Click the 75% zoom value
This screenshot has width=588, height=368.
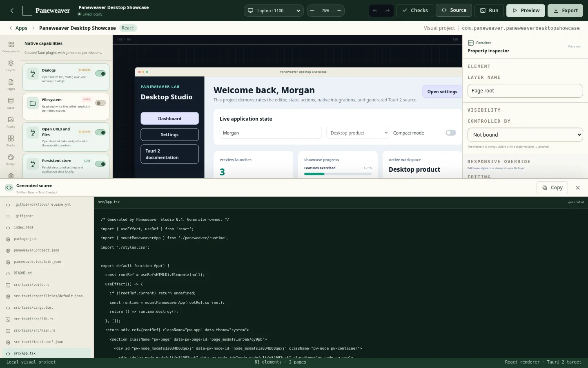point(325,11)
